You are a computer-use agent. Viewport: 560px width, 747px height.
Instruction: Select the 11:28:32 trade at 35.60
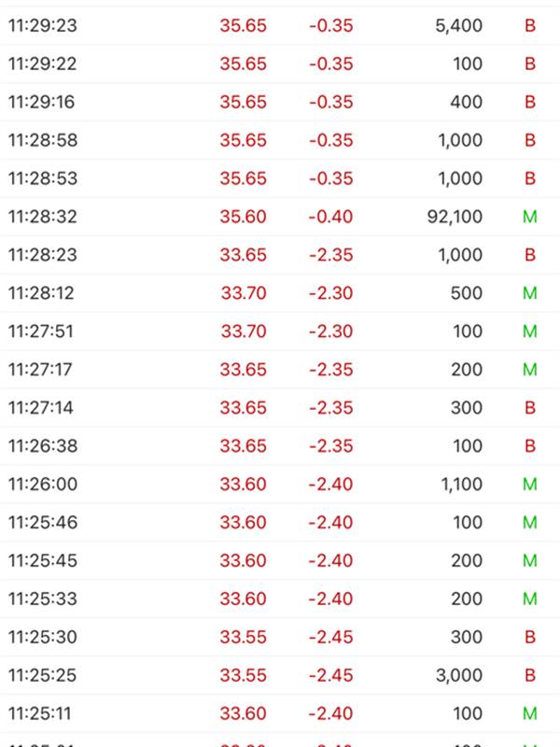pyautogui.click(x=280, y=217)
